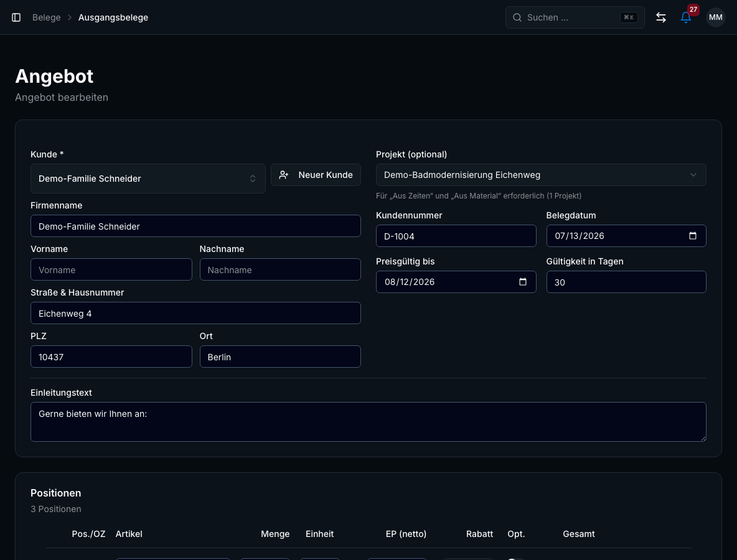Expand the Projekt dropdown
This screenshot has height=560, width=737.
coord(541,175)
